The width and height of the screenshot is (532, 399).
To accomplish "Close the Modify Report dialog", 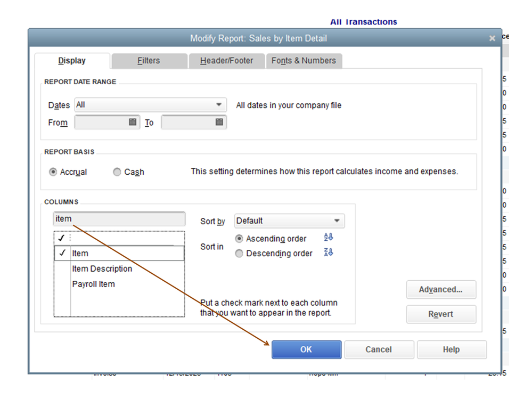I will 492,38.
